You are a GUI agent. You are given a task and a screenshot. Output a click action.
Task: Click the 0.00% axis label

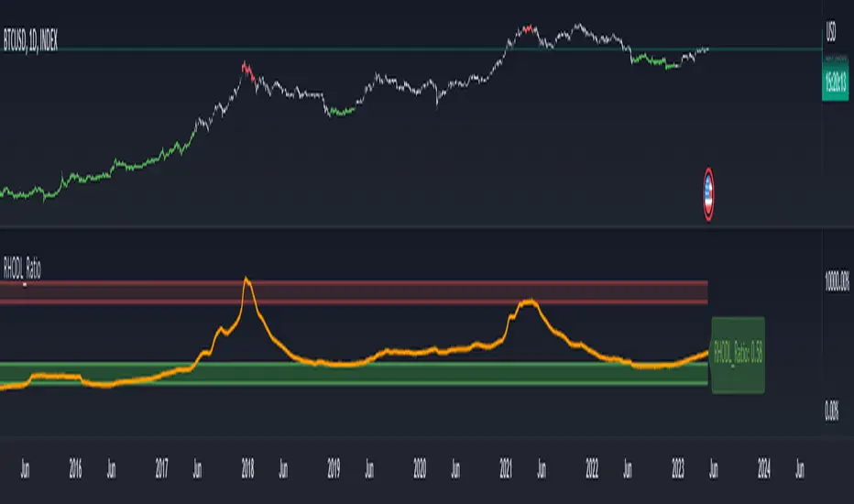(x=832, y=411)
